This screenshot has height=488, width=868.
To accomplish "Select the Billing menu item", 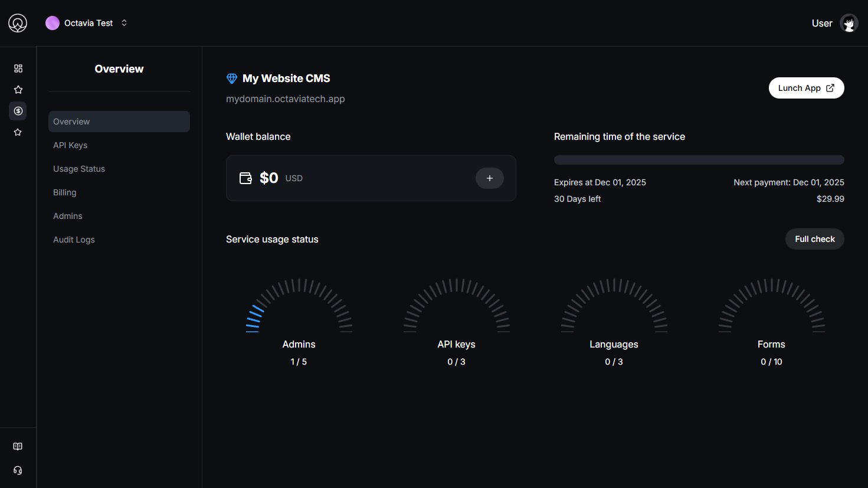I will click(x=64, y=192).
